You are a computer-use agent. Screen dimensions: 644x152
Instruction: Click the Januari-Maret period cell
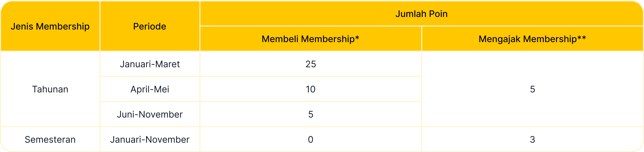click(150, 64)
